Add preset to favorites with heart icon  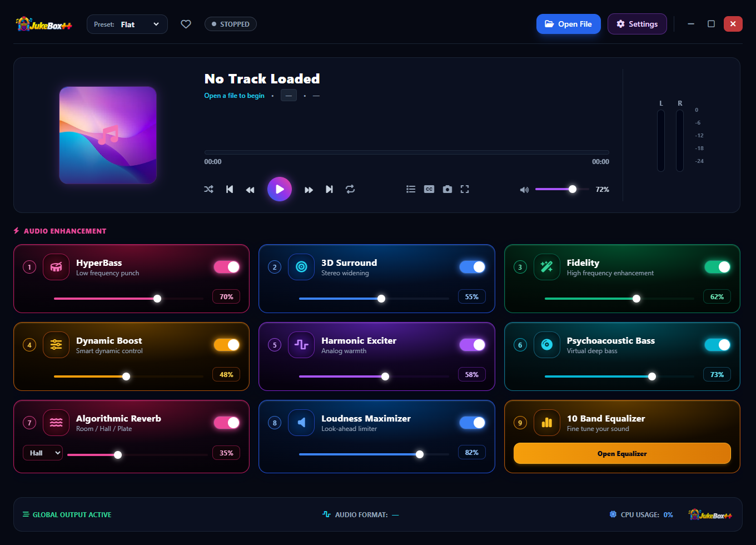coord(186,24)
